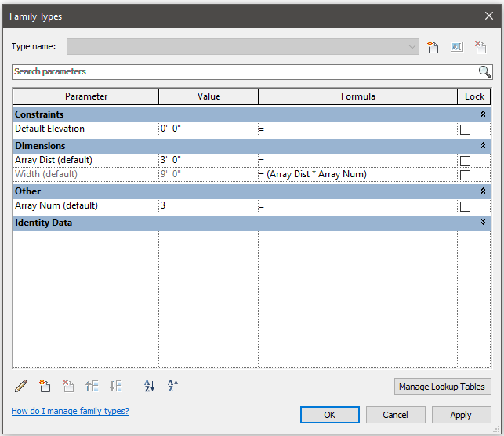Click the Cancel button

[395, 415]
